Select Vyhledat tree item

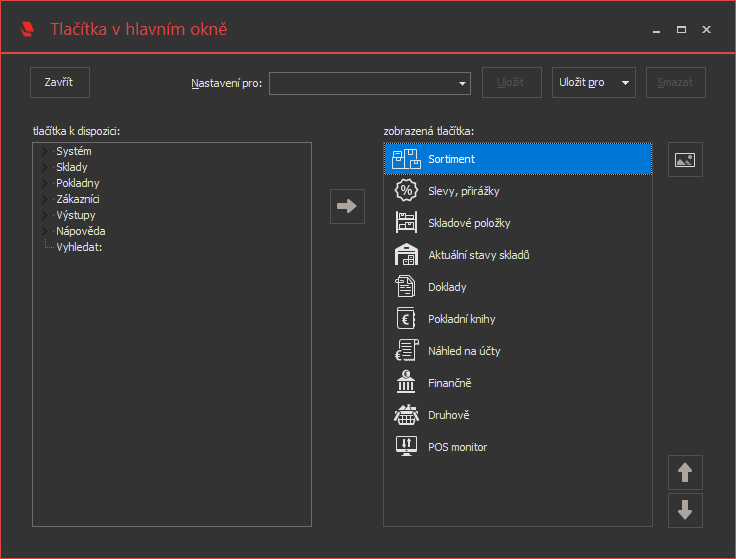(x=80, y=247)
